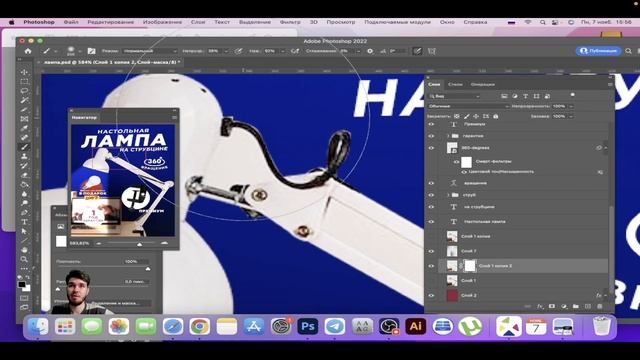Toggle visibility of Слой 7 layer
Screen dimensions: 640x360
pyautogui.click(x=431, y=251)
